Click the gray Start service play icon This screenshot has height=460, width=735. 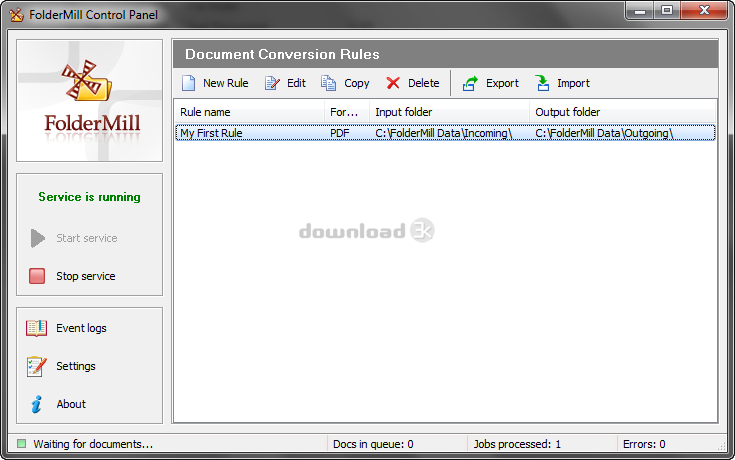[38, 238]
